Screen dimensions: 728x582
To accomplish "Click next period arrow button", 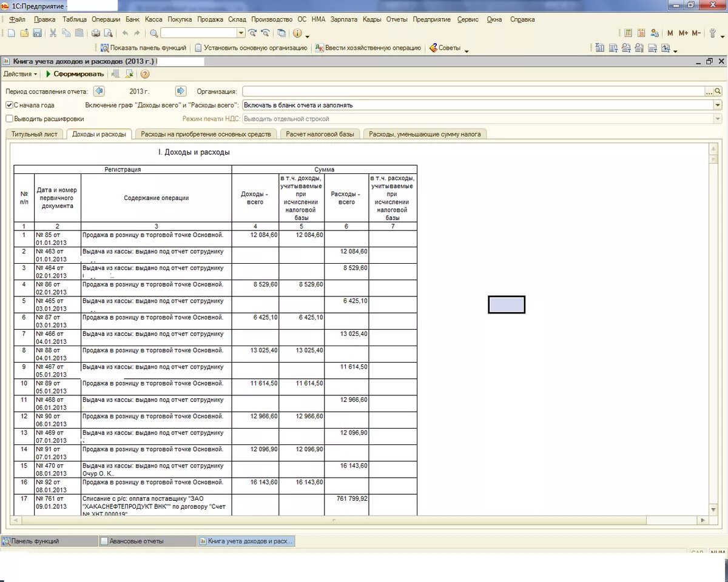I will click(180, 91).
